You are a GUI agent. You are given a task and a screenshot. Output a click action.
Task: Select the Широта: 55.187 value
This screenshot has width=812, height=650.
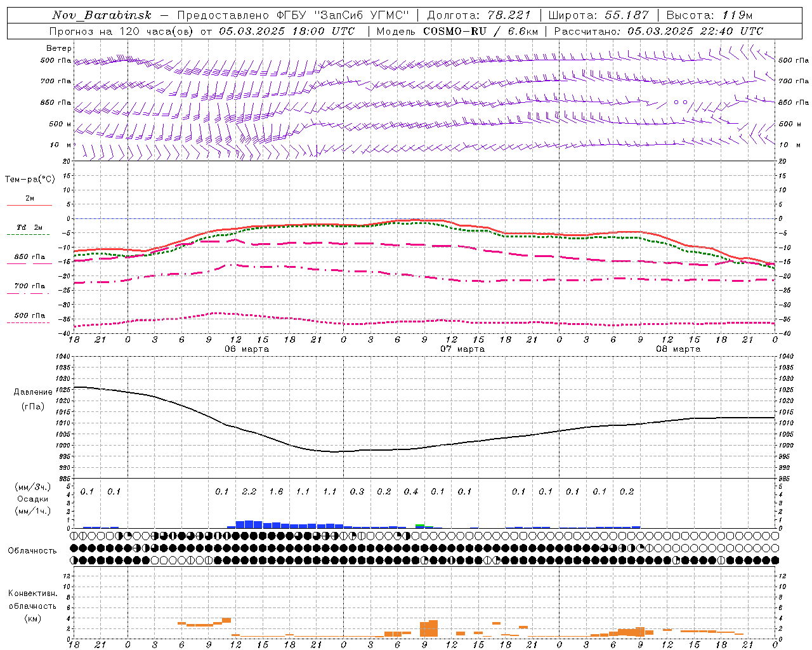598,15
